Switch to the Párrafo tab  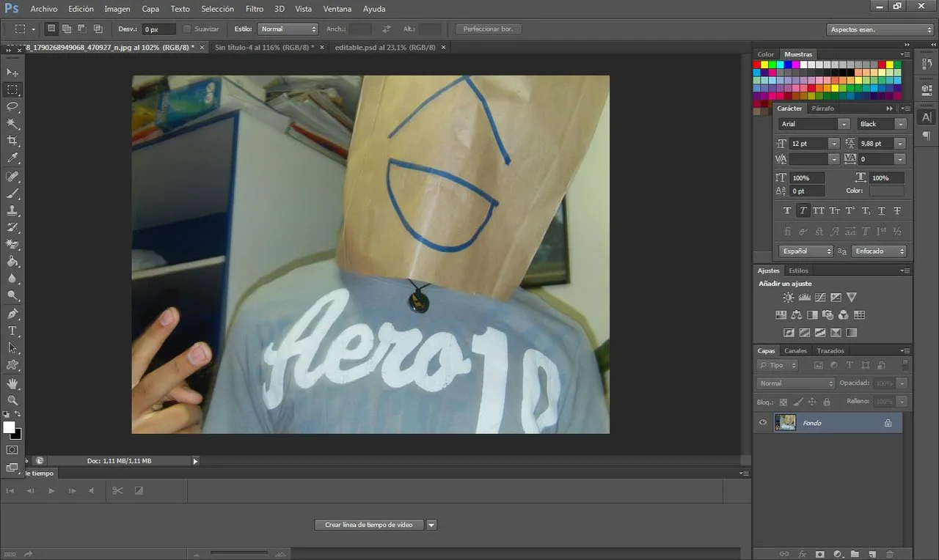pos(823,108)
